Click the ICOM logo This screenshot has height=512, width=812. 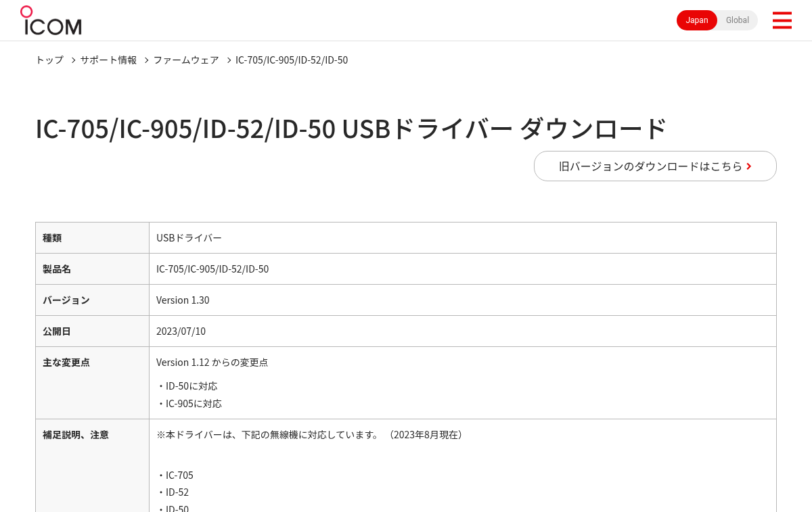[51, 20]
